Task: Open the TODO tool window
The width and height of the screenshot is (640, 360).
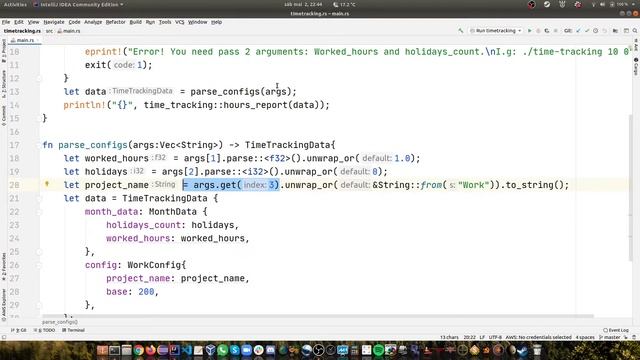Action: 45,330
